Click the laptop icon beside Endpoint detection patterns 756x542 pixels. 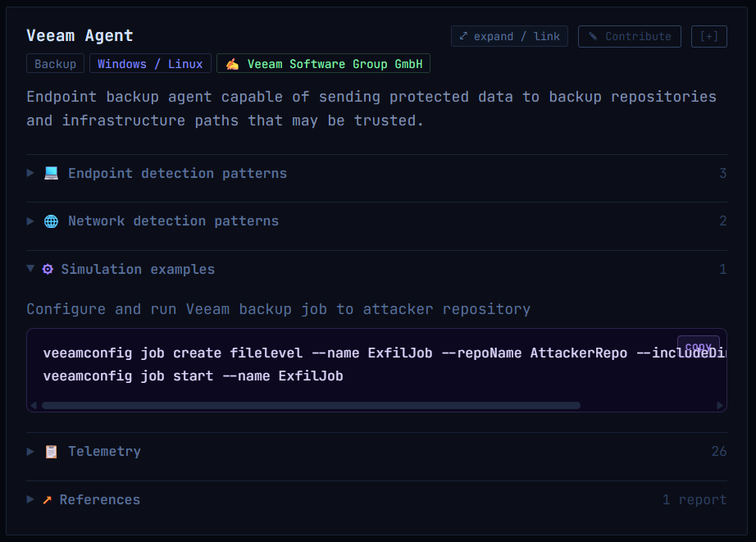point(51,173)
